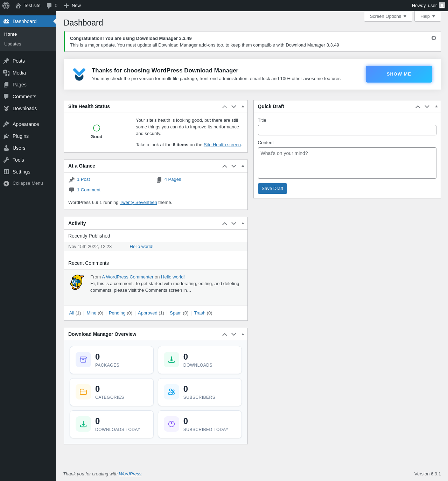The width and height of the screenshot is (448, 481).
Task: Click the Downloads Today icon in overview
Action: 83,424
